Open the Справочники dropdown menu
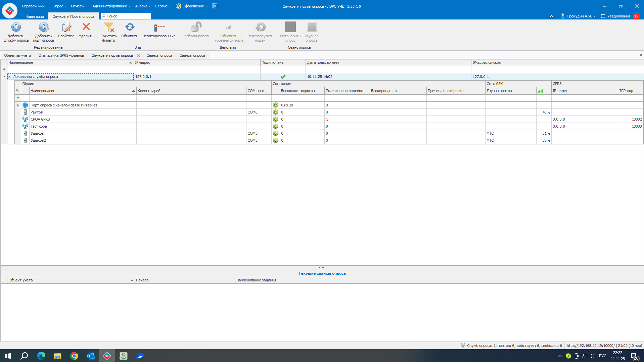Screen dimensions: 644x362 pyautogui.click(x=35, y=6)
